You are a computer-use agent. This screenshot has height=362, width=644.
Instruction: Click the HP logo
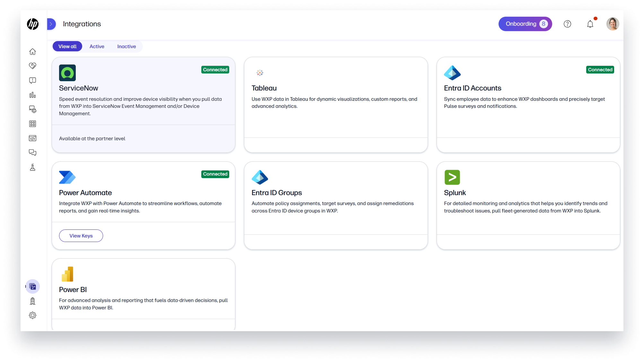pos(33,24)
